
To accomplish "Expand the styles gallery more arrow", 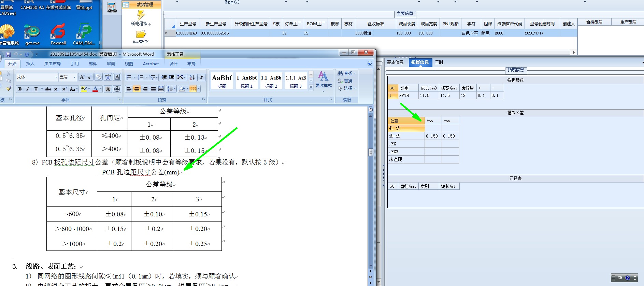I will [311, 87].
